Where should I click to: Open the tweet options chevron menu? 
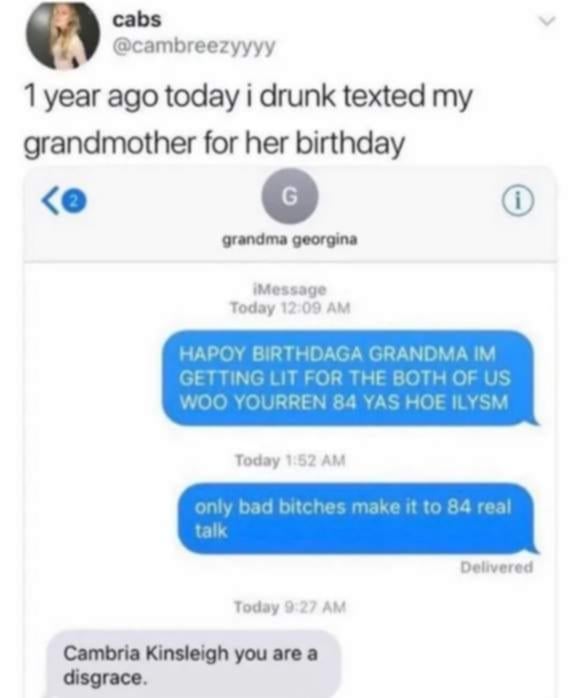(547, 20)
